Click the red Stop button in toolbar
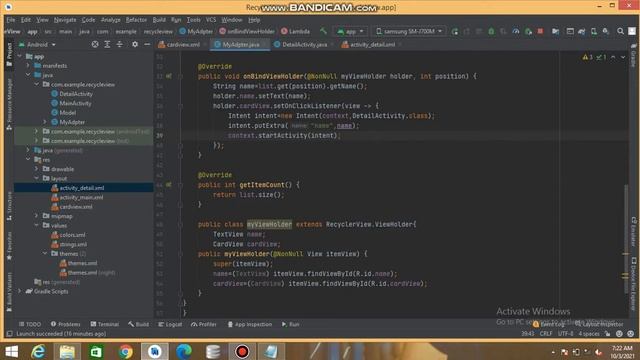Screen dimensions: 640x360 click(540, 31)
